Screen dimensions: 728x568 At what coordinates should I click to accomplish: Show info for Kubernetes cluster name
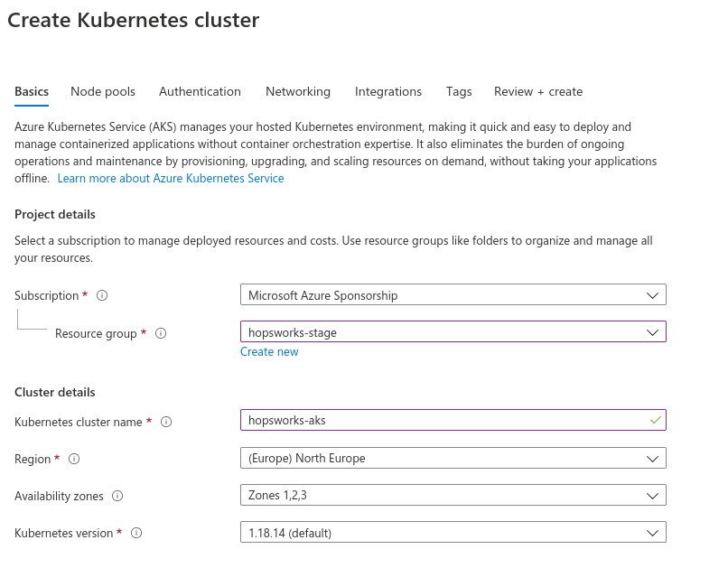166,422
